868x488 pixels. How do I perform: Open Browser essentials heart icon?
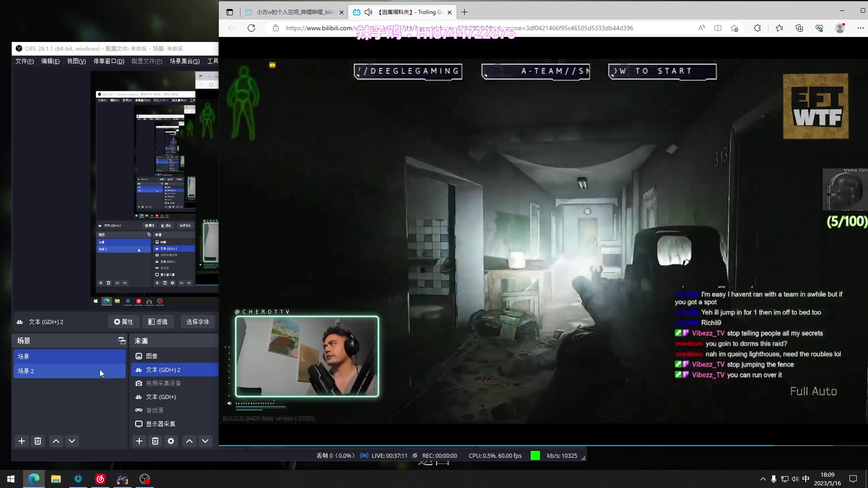(819, 28)
